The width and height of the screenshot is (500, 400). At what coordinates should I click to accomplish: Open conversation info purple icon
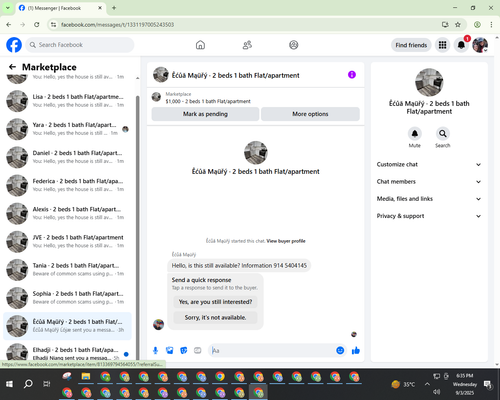click(x=352, y=75)
